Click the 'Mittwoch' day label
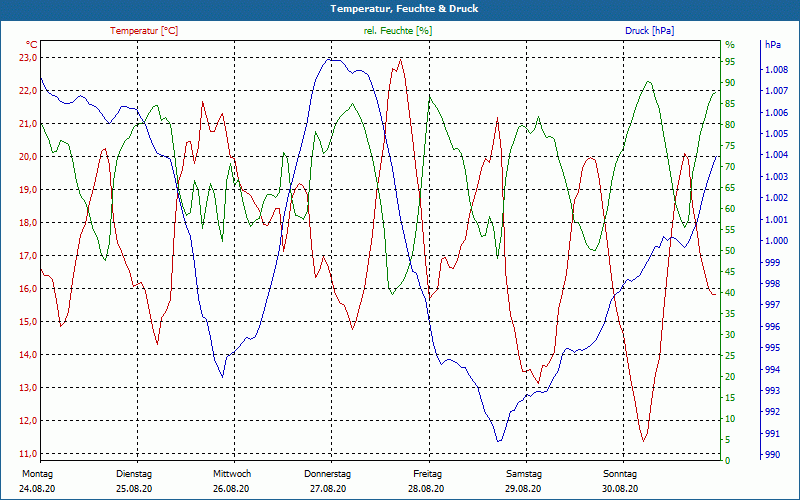The height and width of the screenshot is (500, 800). click(x=232, y=474)
